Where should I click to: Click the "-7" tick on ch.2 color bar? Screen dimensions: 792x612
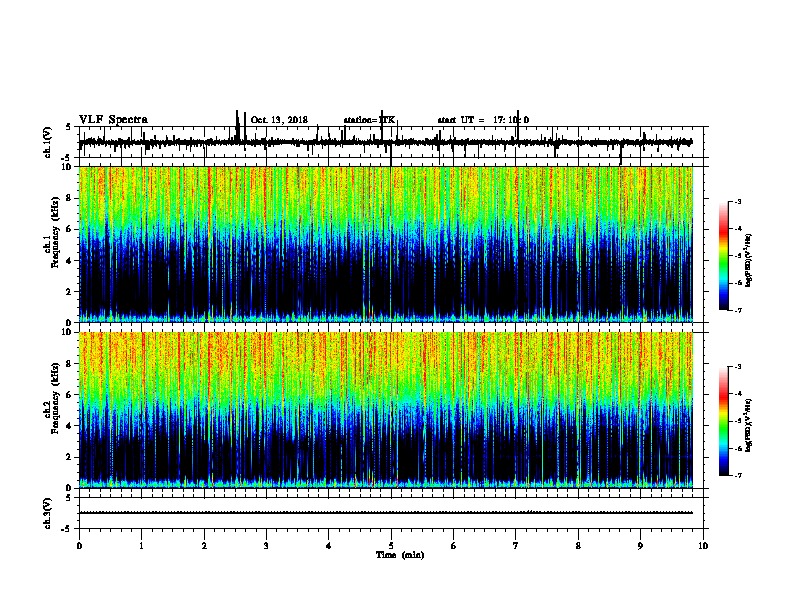(738, 475)
